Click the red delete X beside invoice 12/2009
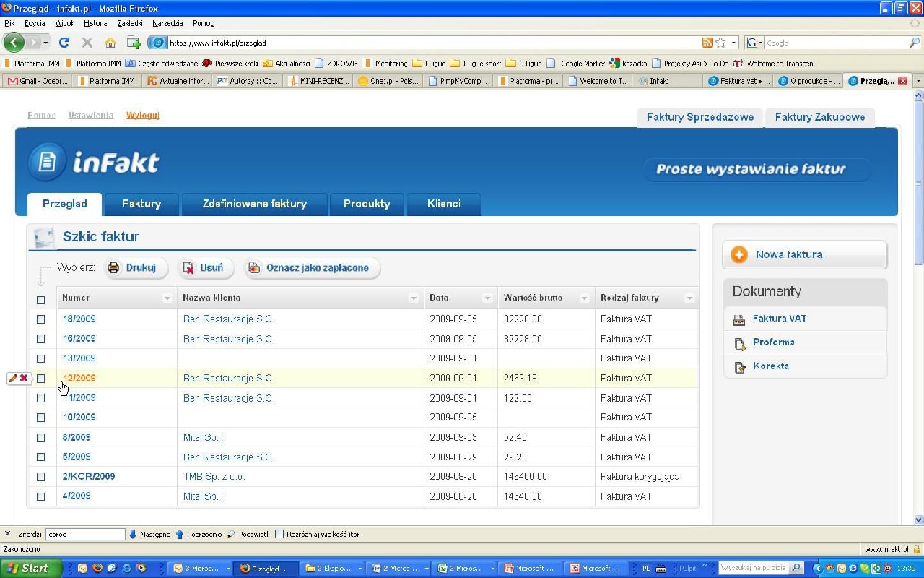Viewport: 924px width, 578px height. [24, 378]
